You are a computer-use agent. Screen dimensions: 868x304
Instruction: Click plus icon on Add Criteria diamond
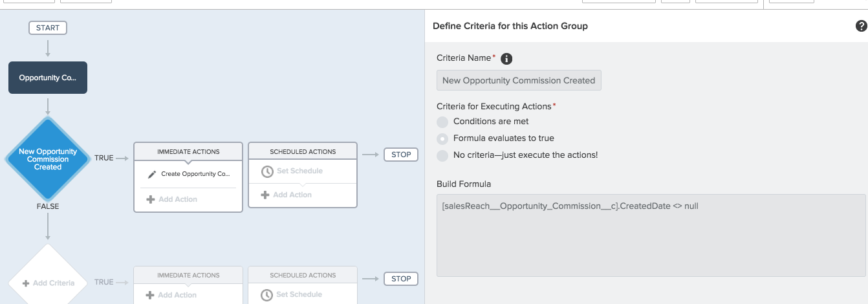point(26,283)
